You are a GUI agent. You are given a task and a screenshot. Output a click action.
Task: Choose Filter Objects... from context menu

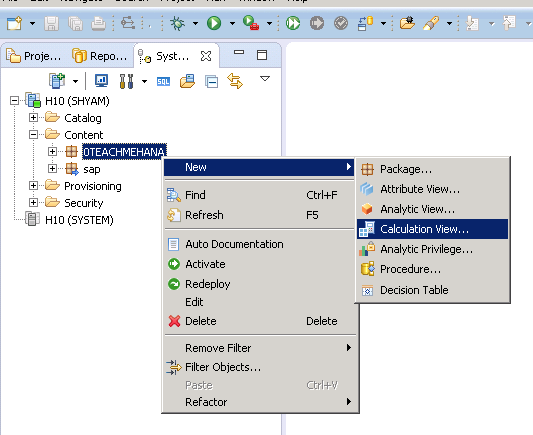[259, 367]
